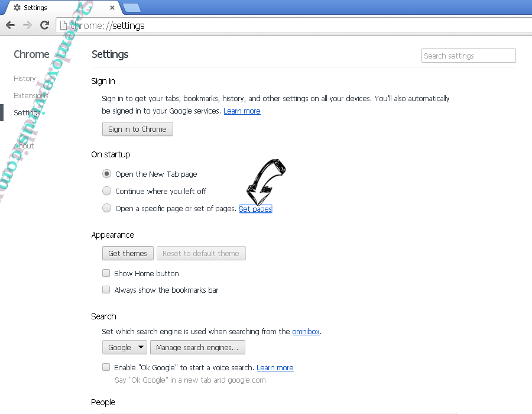Screen dimensions: 532x414
Task: Click the Set pages link
Action: pos(255,209)
